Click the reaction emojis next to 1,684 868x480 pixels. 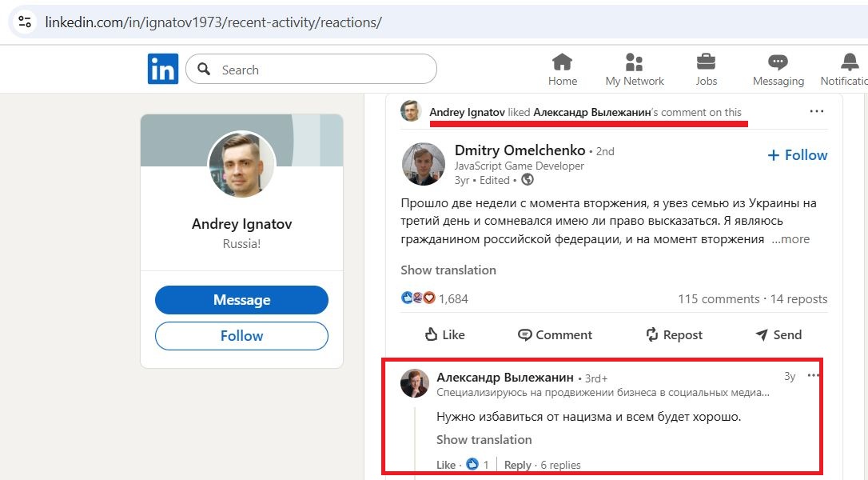419,298
